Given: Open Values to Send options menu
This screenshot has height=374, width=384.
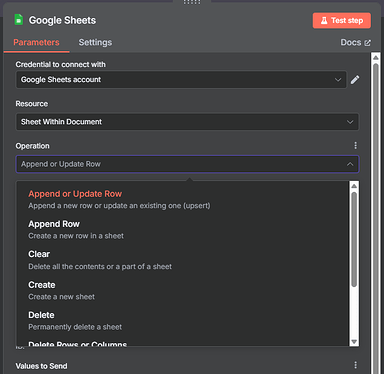Looking at the screenshot, I should click(355, 365).
